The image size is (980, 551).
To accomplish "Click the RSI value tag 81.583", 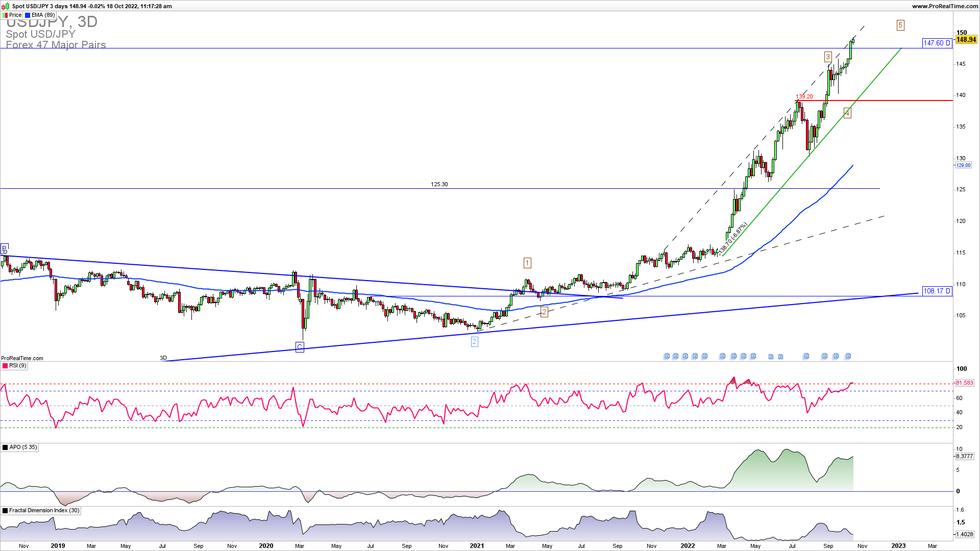I will pos(964,383).
